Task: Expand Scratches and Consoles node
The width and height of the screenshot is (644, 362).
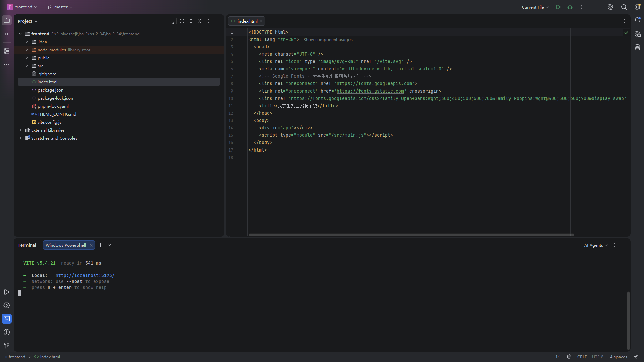Action: (x=20, y=138)
